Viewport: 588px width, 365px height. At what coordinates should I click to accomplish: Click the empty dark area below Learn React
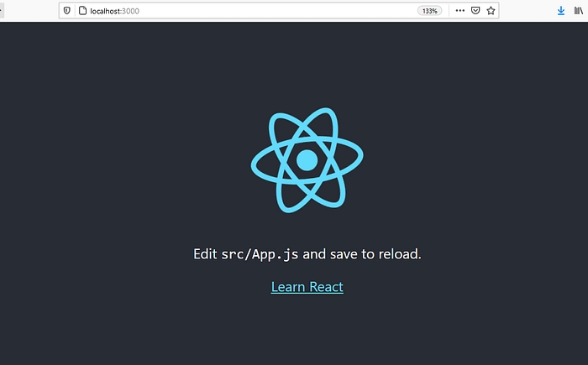(x=307, y=331)
